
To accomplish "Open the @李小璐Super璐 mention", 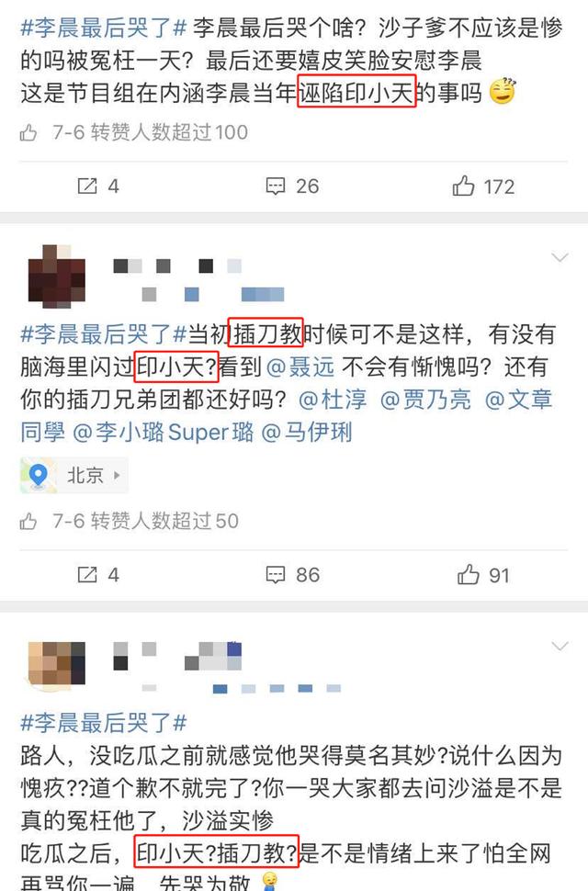I will pyautogui.click(x=163, y=433).
